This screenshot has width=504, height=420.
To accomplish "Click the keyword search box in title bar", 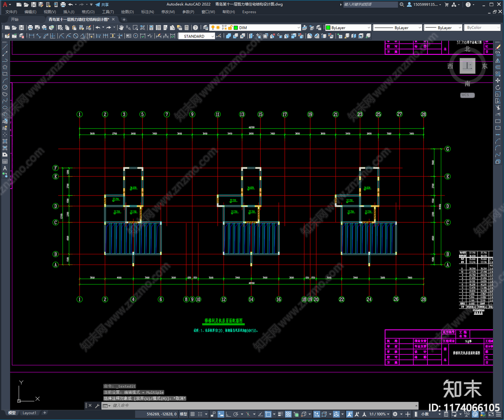I will (370, 4).
